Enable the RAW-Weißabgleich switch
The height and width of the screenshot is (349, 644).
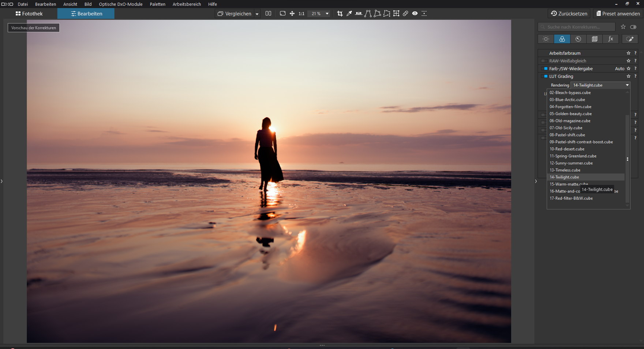point(544,61)
